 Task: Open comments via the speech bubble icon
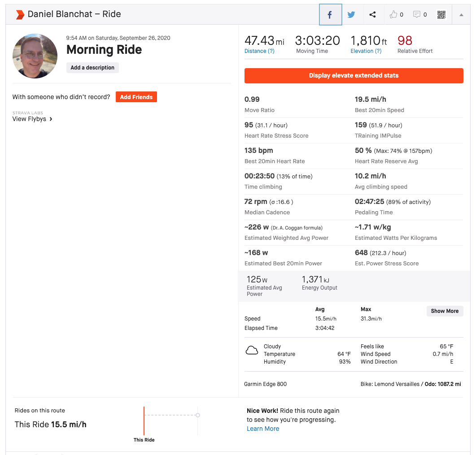(x=417, y=14)
